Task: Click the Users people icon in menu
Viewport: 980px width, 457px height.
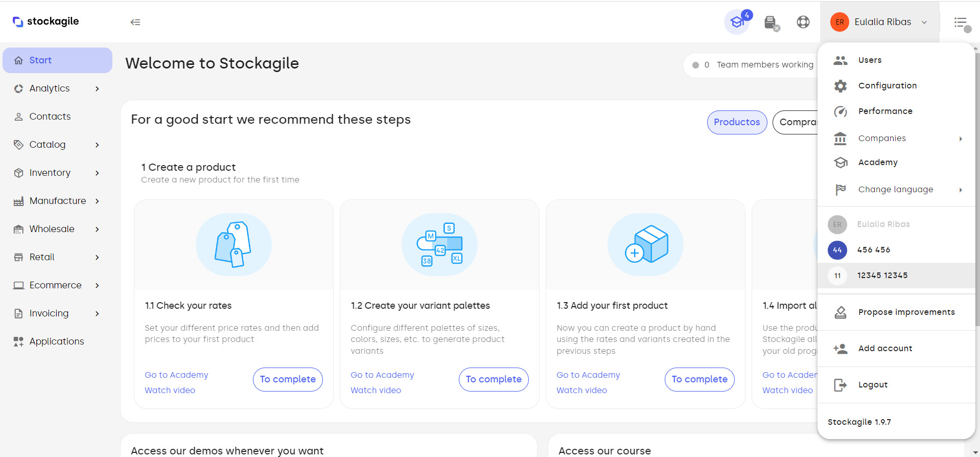Action: tap(841, 60)
